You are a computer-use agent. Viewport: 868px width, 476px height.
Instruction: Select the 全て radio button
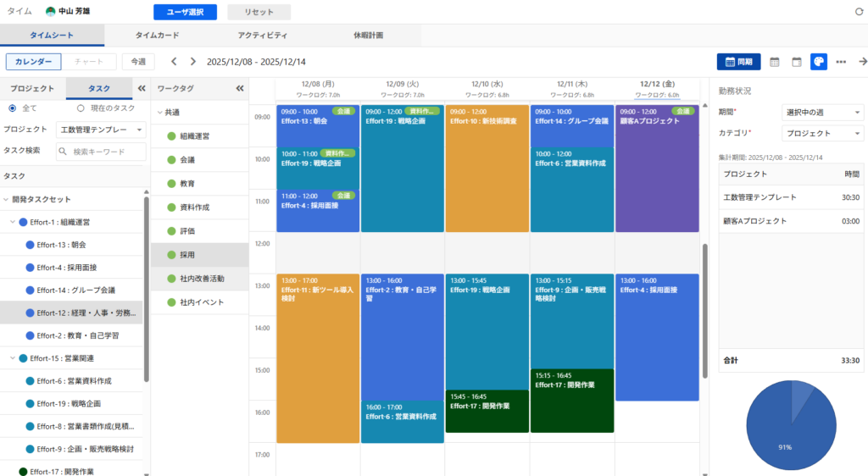(13, 108)
